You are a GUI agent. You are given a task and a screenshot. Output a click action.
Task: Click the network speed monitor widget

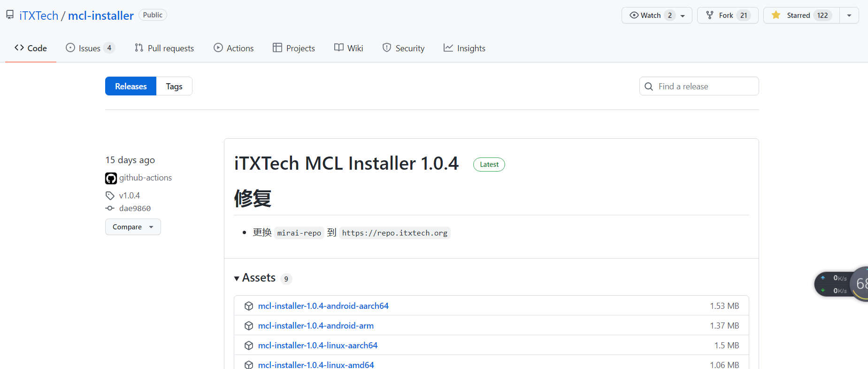coord(841,284)
